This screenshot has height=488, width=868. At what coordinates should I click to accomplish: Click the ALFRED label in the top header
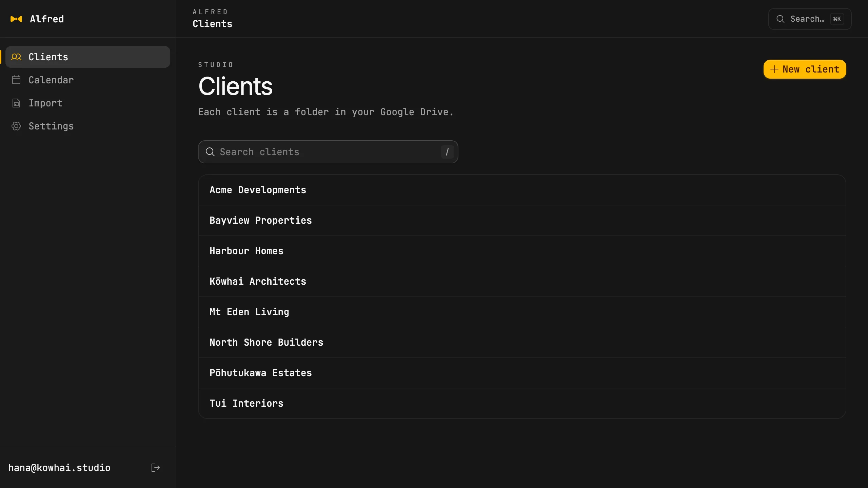click(210, 12)
